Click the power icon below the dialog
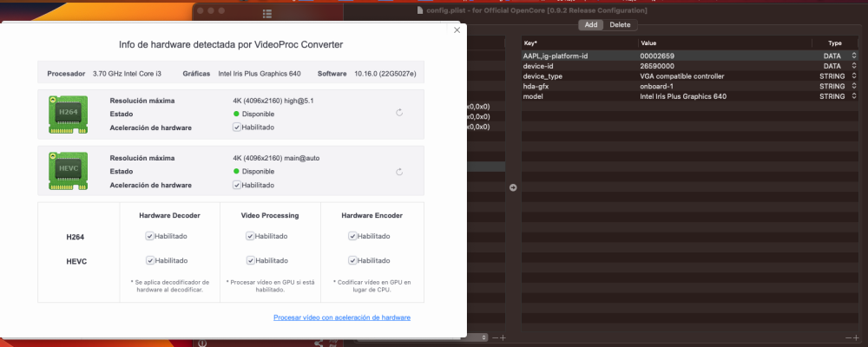Screen dimensions: 868x347 [202, 344]
